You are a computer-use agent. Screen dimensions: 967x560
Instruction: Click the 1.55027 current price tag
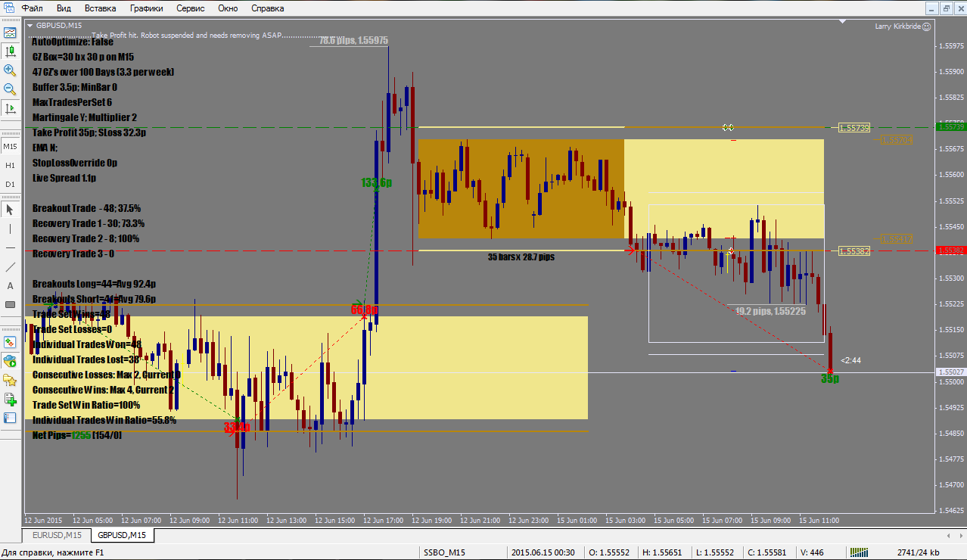(x=950, y=372)
